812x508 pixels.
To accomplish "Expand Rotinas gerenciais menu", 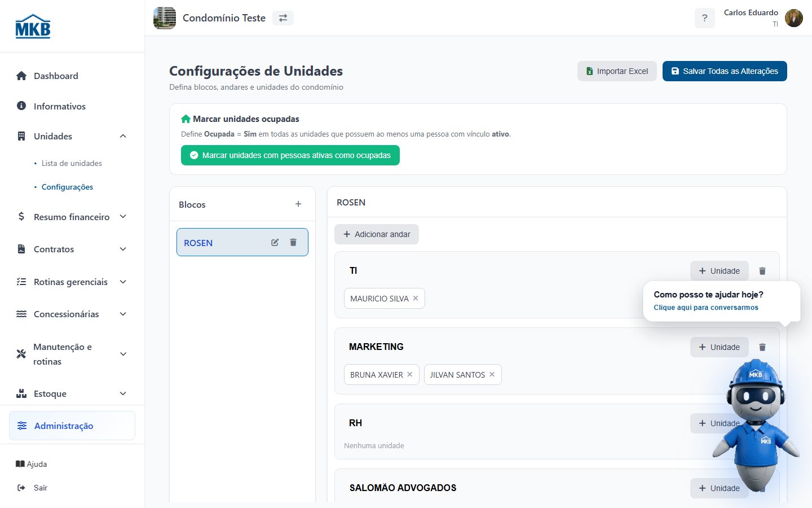I will pyautogui.click(x=72, y=282).
